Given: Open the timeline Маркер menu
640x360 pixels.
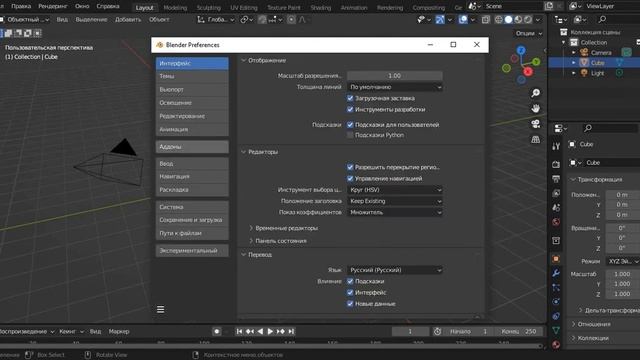Looking at the screenshot, I should tap(119, 331).
